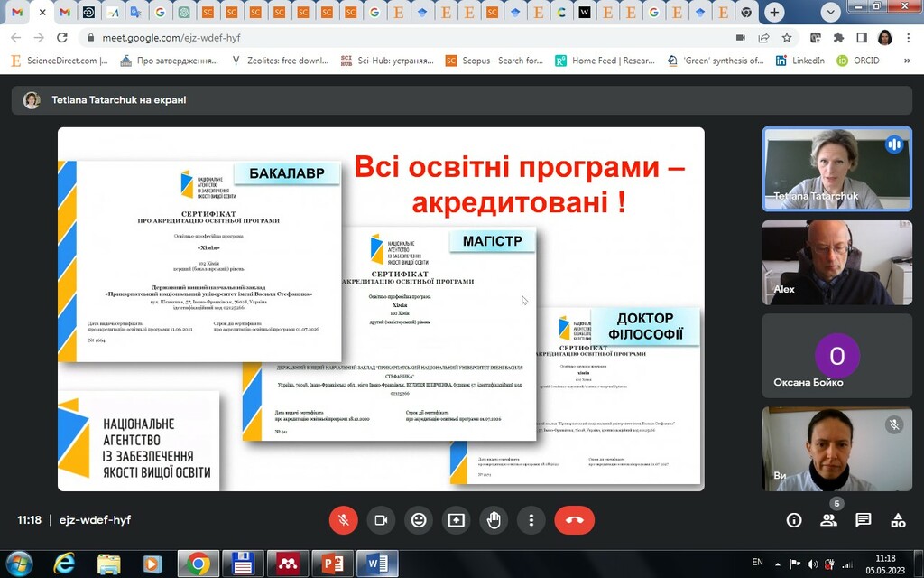
Task: Open the ScienceDirect.com bookmark
Action: pyautogui.click(x=60, y=61)
